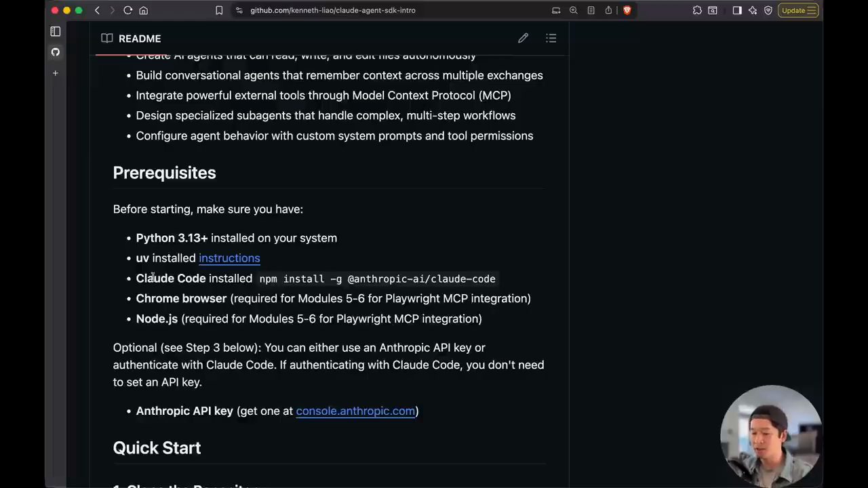
Task: Click the presenter webcam thumbnail
Action: [770, 436]
